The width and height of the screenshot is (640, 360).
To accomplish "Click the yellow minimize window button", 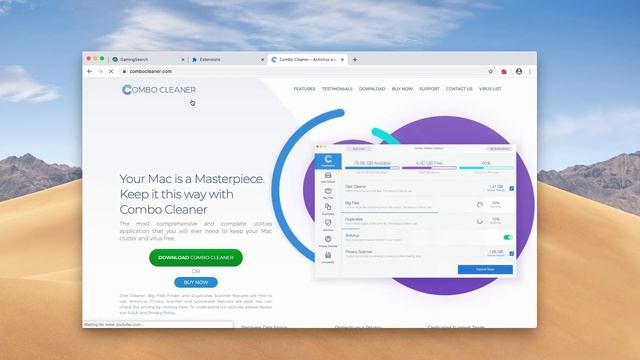I will [x=96, y=59].
